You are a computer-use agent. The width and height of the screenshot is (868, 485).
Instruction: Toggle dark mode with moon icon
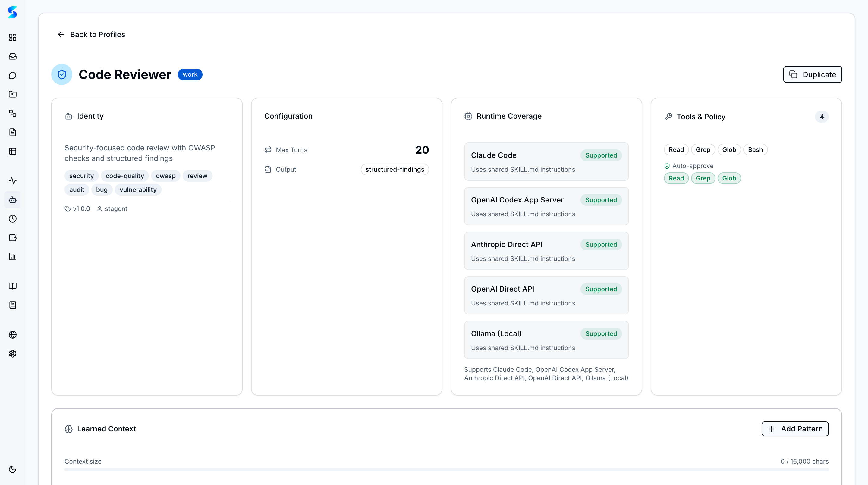coord(12,469)
